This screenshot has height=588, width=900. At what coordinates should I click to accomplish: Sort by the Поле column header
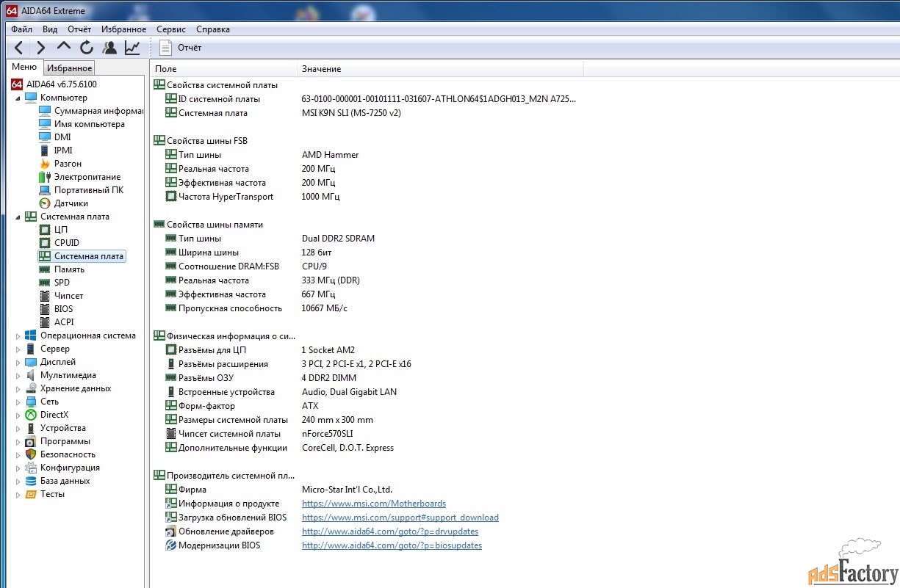(x=223, y=69)
